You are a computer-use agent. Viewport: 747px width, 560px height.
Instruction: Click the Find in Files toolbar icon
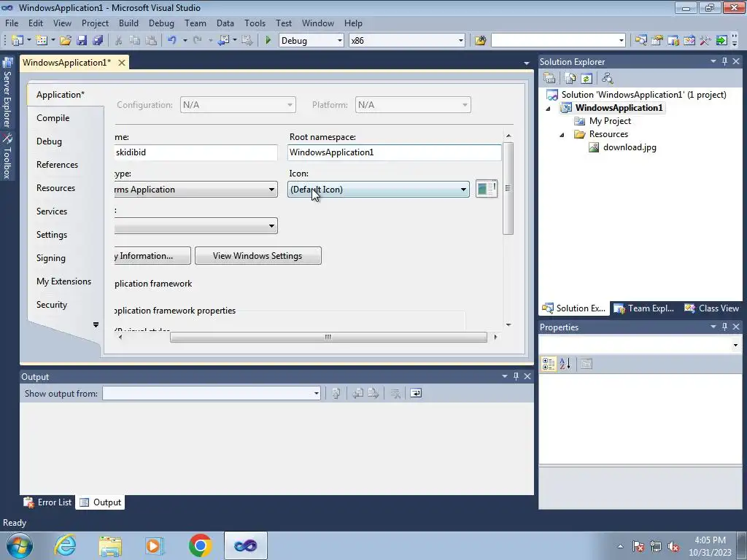[480, 41]
